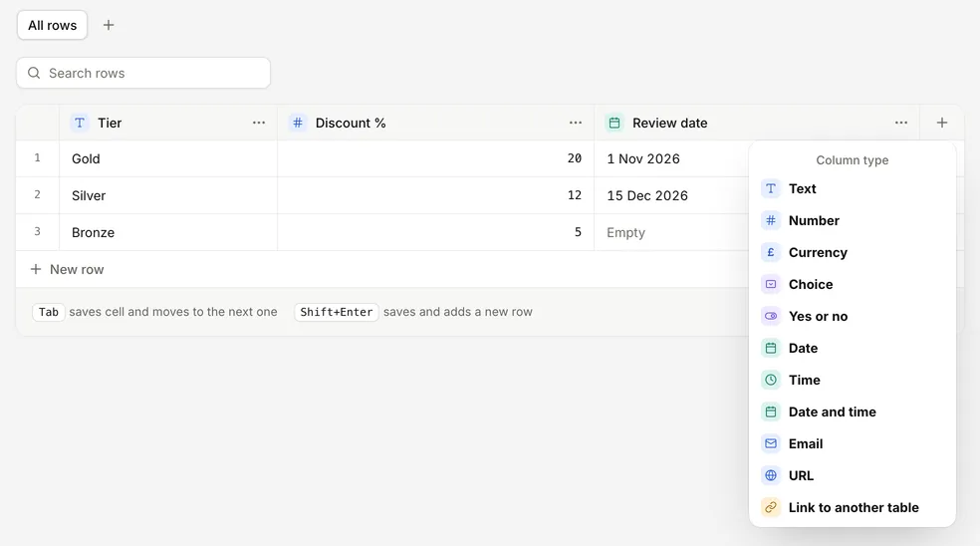The image size is (980, 546).
Task: Click the URL globe icon in the menu
Action: [x=771, y=476]
